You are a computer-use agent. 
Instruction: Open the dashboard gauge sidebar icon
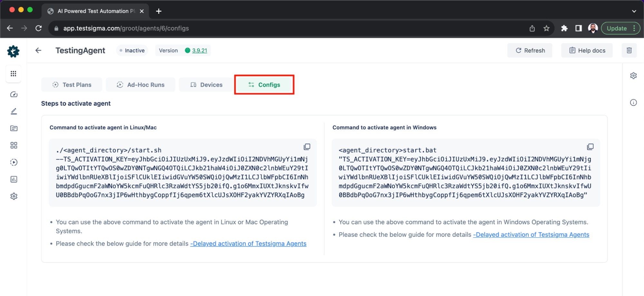[14, 94]
